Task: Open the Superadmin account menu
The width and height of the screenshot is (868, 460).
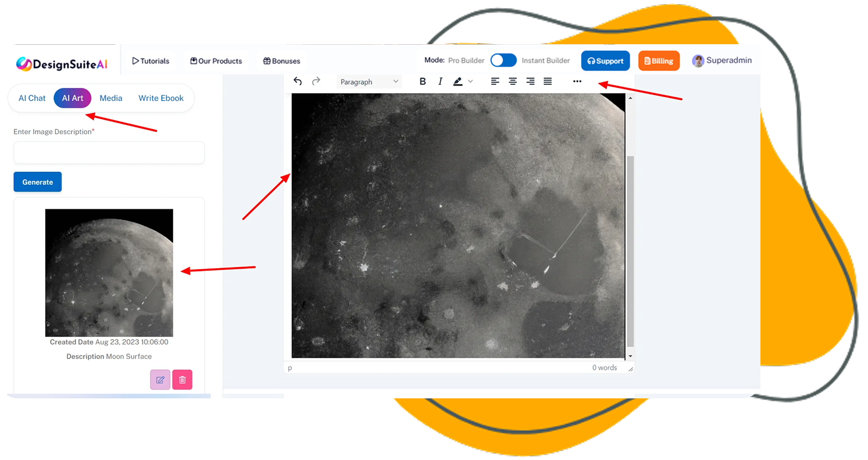Action: (x=721, y=60)
